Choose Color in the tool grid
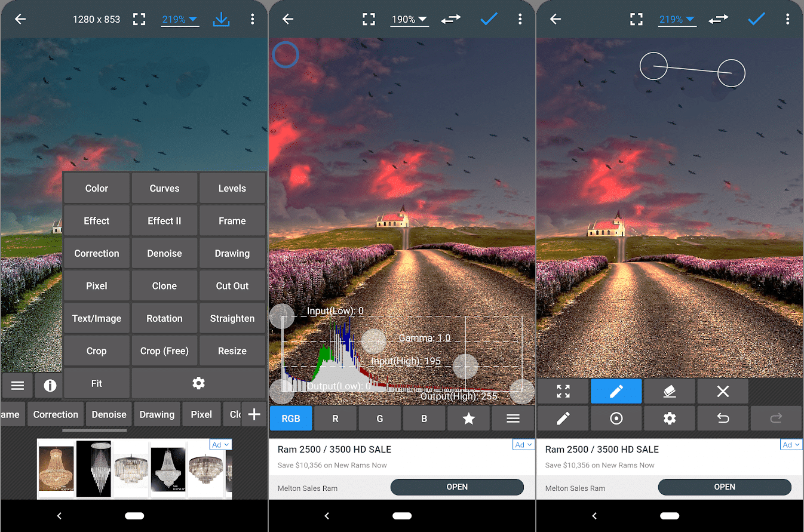 tap(97, 188)
